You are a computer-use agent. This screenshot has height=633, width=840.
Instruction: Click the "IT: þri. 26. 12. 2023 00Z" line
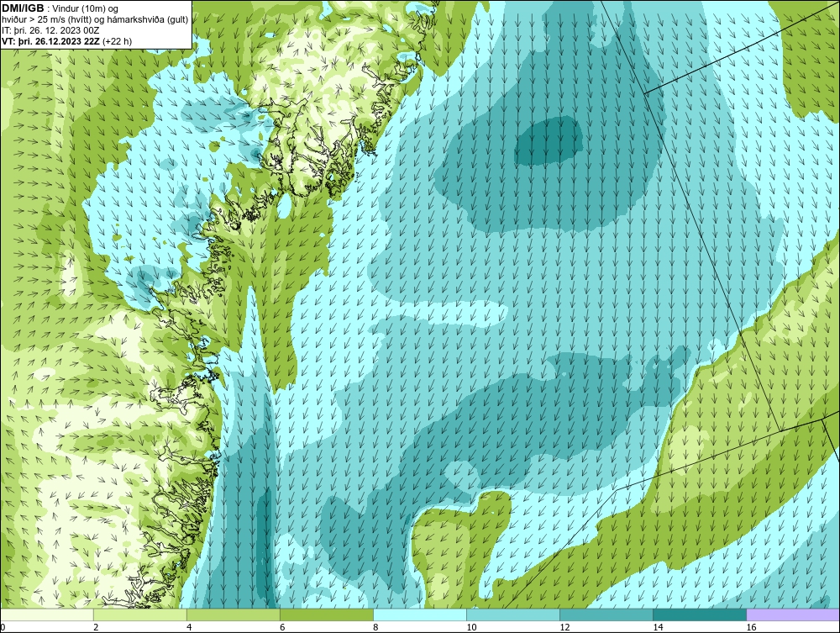50,30
